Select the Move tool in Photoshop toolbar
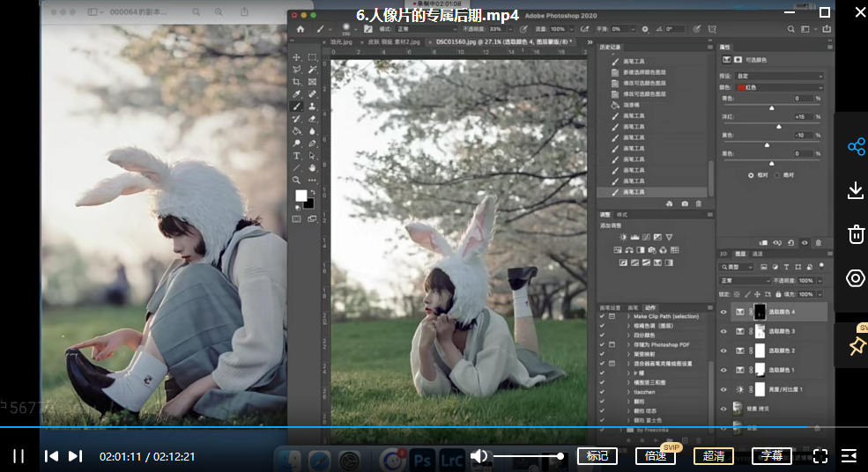The width and height of the screenshot is (868, 472). click(297, 57)
